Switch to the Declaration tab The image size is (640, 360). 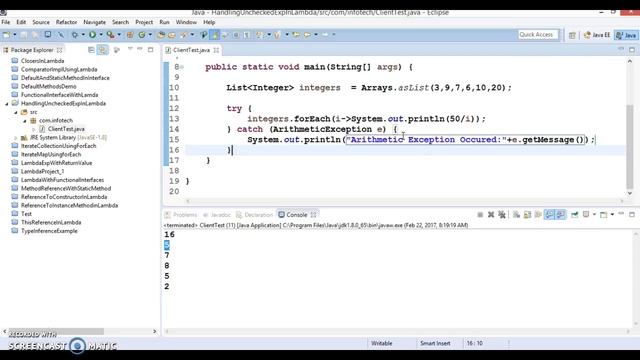(254, 215)
